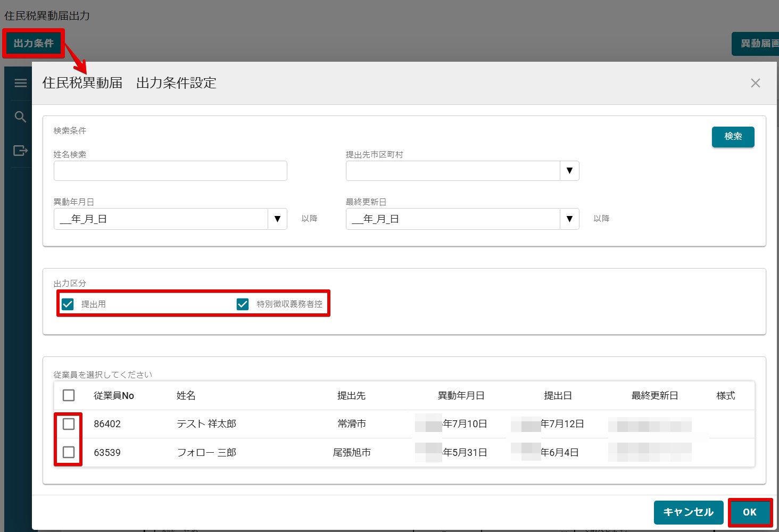
Task: Click the 従業員No column header
Action: pyautogui.click(x=114, y=395)
